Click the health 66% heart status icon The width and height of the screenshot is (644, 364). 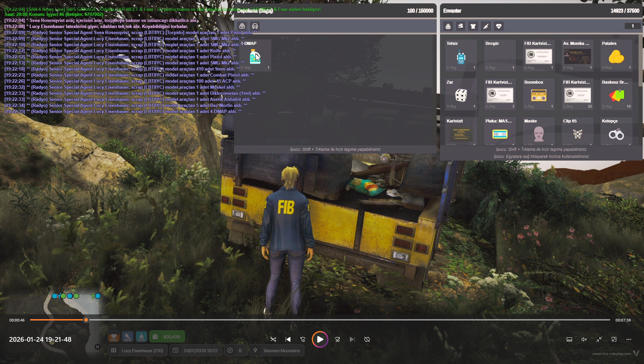pyautogui.click(x=114, y=337)
